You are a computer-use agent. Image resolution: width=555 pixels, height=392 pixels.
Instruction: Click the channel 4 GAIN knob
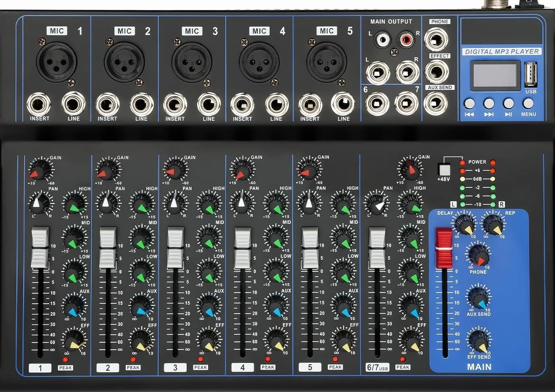click(x=243, y=169)
